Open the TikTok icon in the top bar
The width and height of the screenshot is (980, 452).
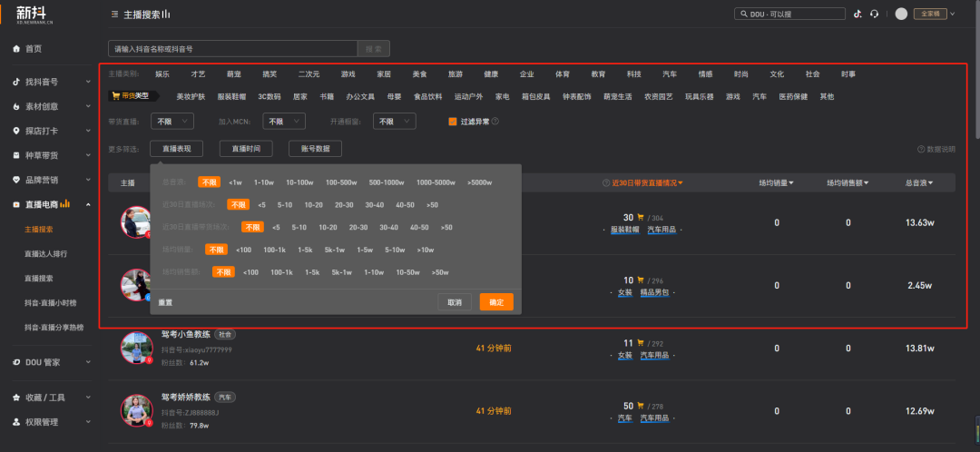[858, 14]
